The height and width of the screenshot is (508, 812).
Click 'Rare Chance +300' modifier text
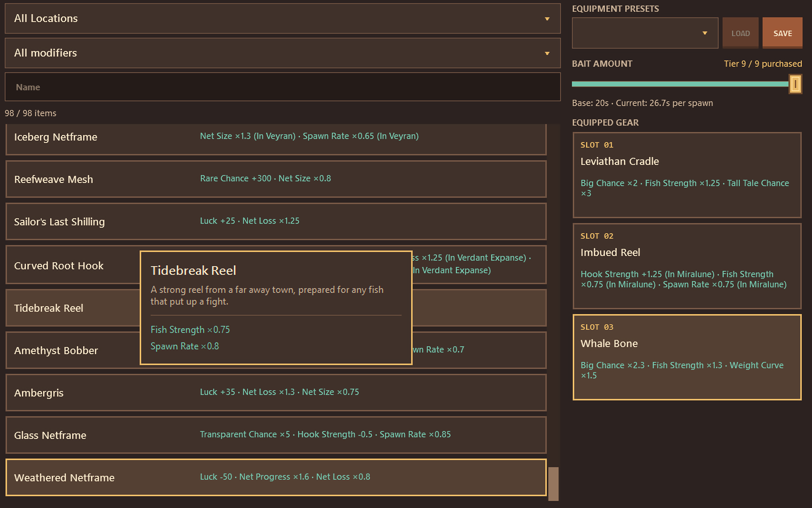coord(235,178)
